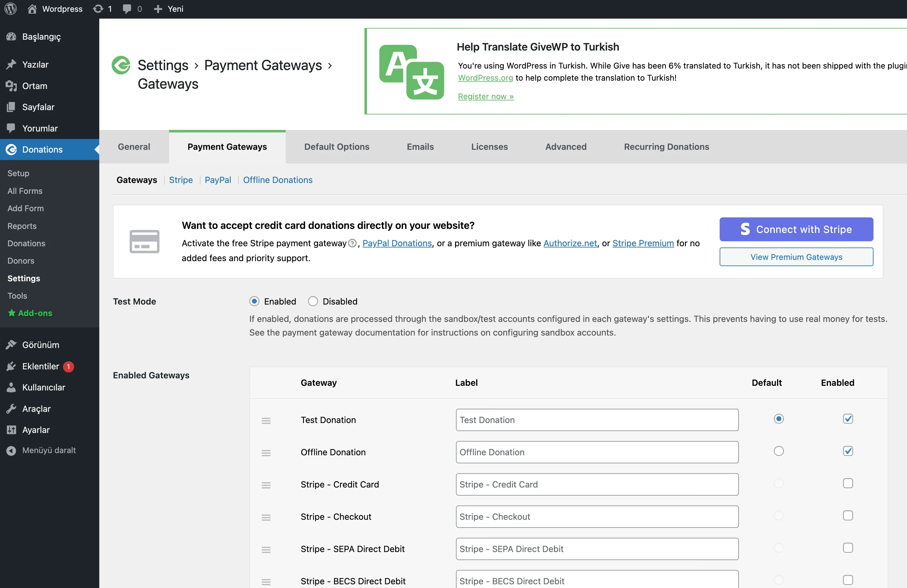Click GiveWP logo next to Settings heading
The width and height of the screenshot is (907, 588).
click(121, 65)
